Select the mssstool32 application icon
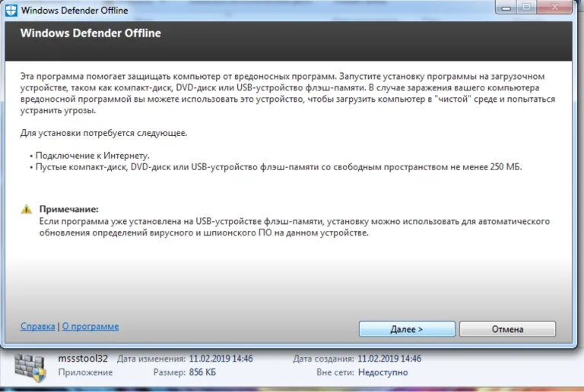The width and height of the screenshot is (584, 392). pyautogui.click(x=30, y=368)
